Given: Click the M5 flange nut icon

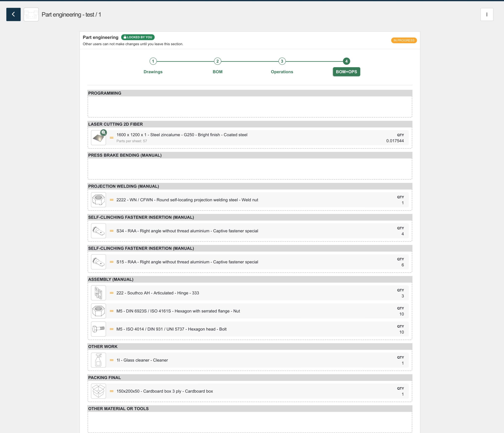Looking at the screenshot, I should pos(98,311).
